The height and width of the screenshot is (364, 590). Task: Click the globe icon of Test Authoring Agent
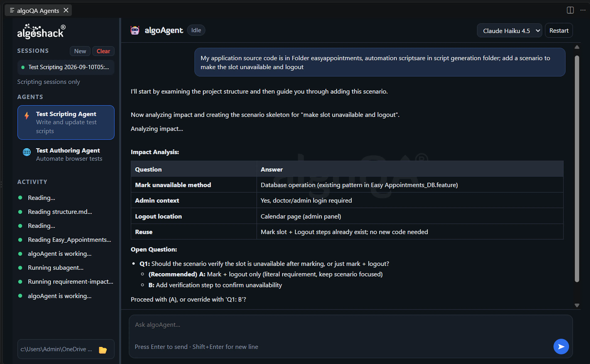point(27,152)
